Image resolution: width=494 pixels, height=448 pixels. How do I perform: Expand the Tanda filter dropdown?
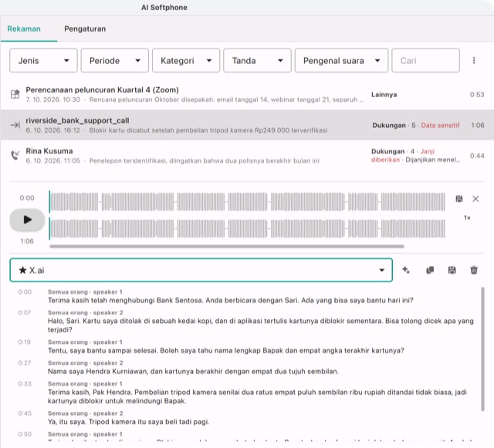(257, 60)
